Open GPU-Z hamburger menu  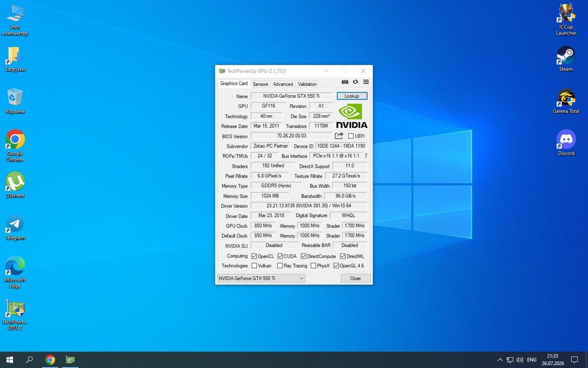pyautogui.click(x=366, y=82)
